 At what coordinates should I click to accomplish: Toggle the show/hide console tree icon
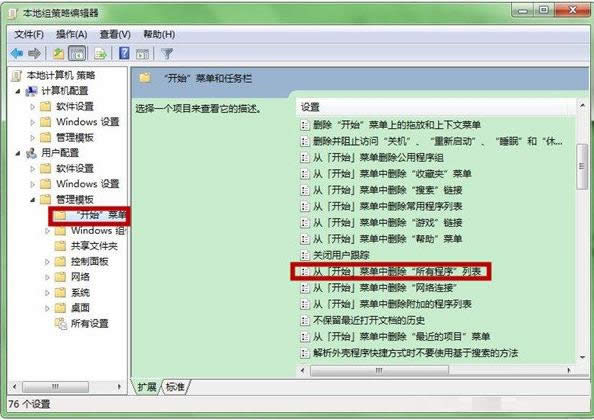[x=77, y=53]
